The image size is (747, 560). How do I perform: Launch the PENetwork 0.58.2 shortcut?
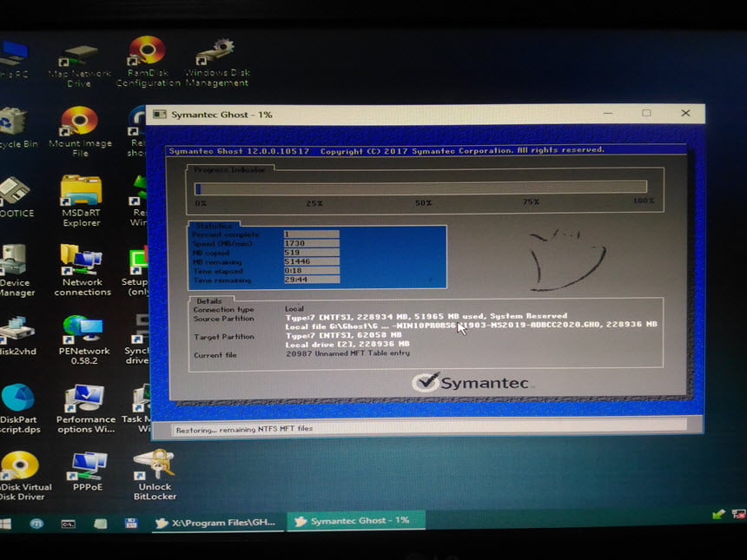pyautogui.click(x=84, y=340)
